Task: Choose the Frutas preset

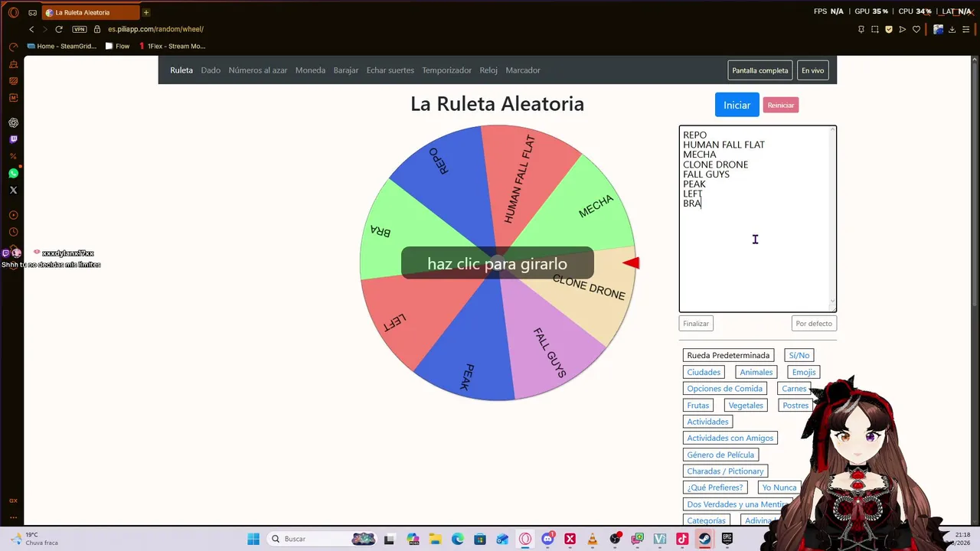Action: tap(698, 406)
